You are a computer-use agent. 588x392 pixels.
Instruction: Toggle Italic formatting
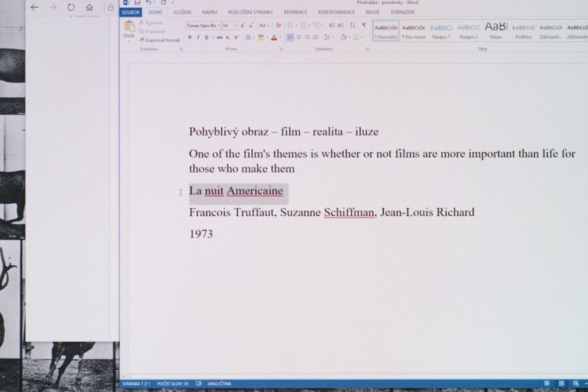tap(198, 37)
